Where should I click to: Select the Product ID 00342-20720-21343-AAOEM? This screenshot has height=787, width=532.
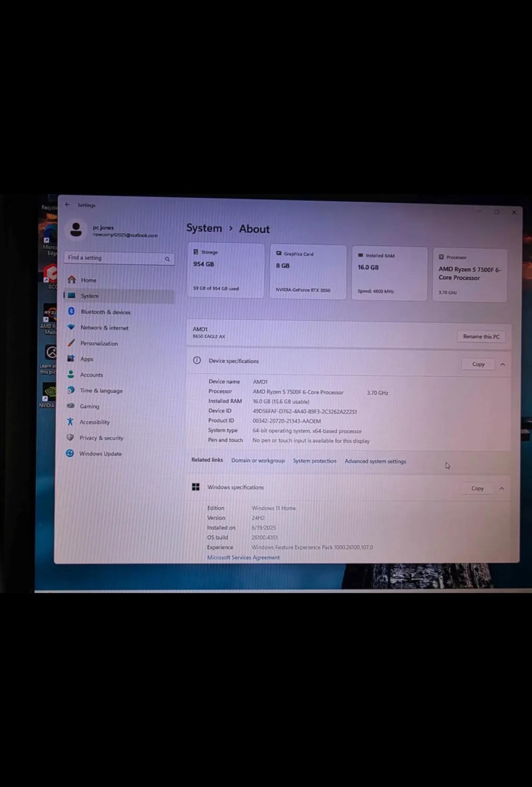click(287, 421)
